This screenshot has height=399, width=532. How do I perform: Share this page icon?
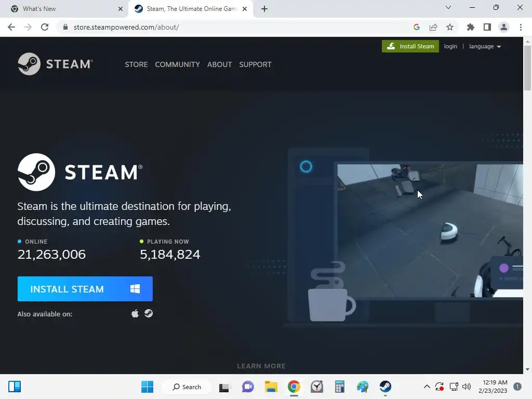tap(433, 27)
